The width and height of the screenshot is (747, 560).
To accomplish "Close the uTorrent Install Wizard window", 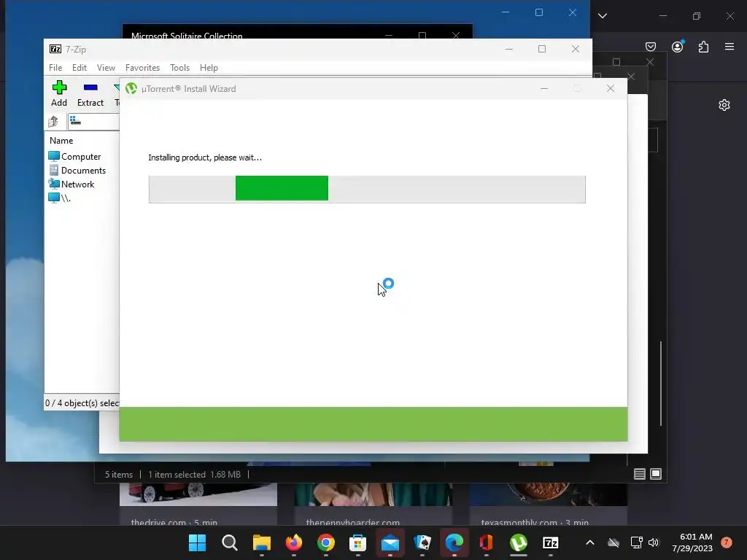I will [x=611, y=88].
